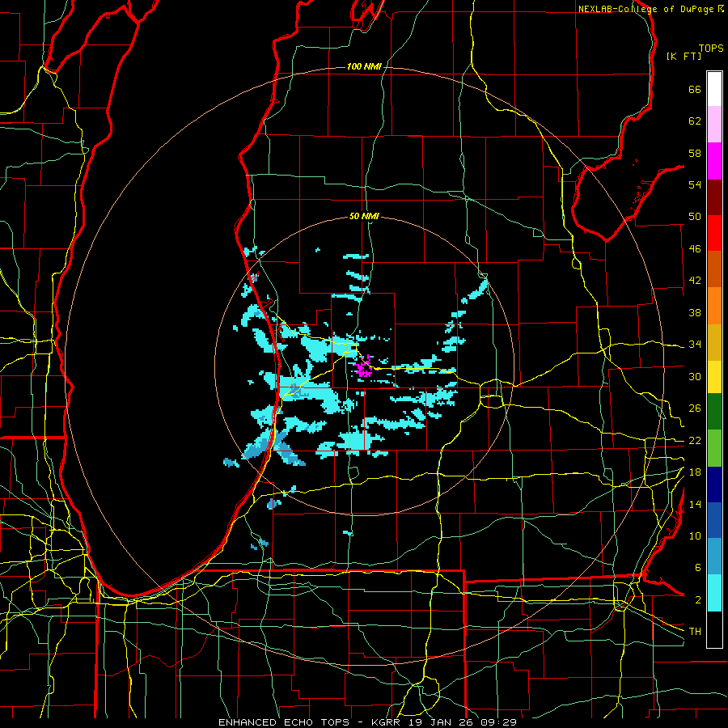
Task: Click the light green 26 kft legend swatch
Action: click(714, 448)
